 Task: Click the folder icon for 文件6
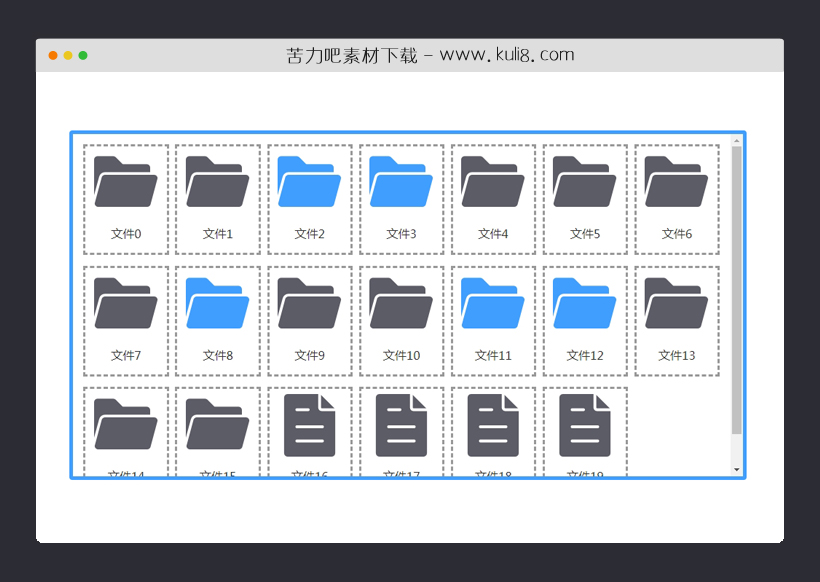click(x=676, y=185)
